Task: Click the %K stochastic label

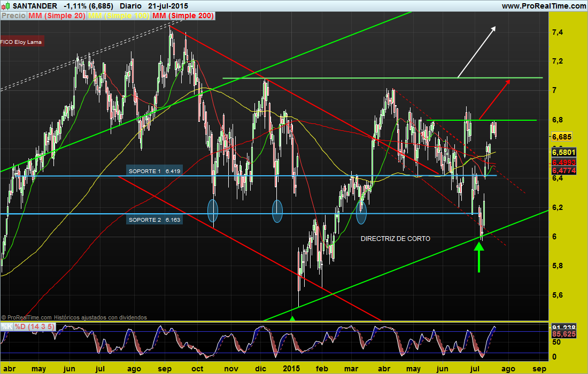Action: (x=7, y=326)
